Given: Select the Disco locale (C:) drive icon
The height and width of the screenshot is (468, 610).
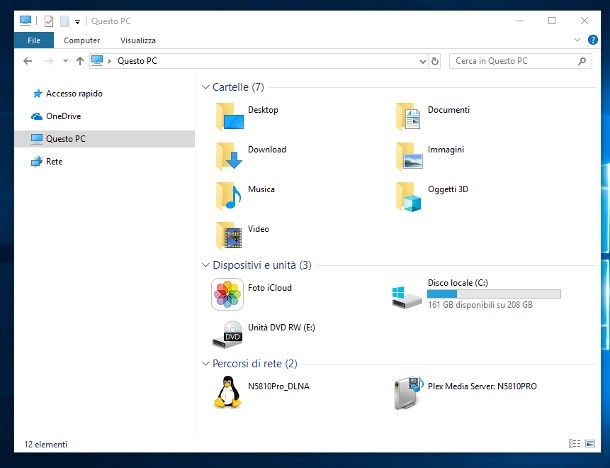Looking at the screenshot, I should (407, 297).
